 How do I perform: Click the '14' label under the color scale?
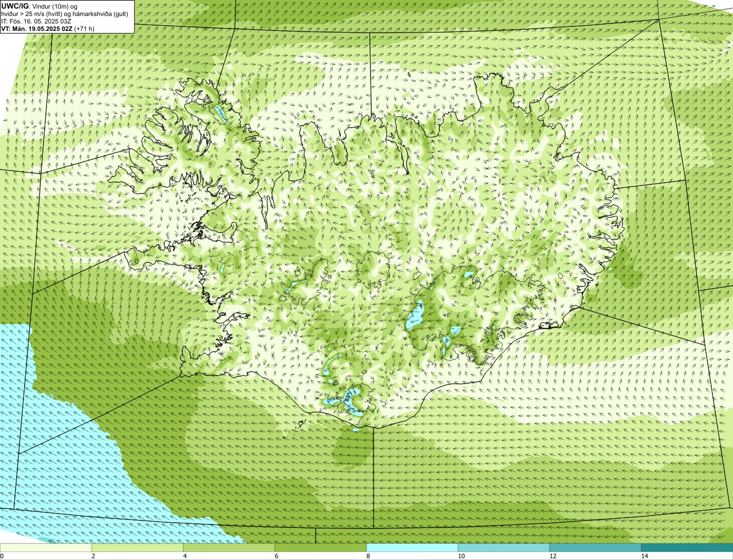point(644,556)
